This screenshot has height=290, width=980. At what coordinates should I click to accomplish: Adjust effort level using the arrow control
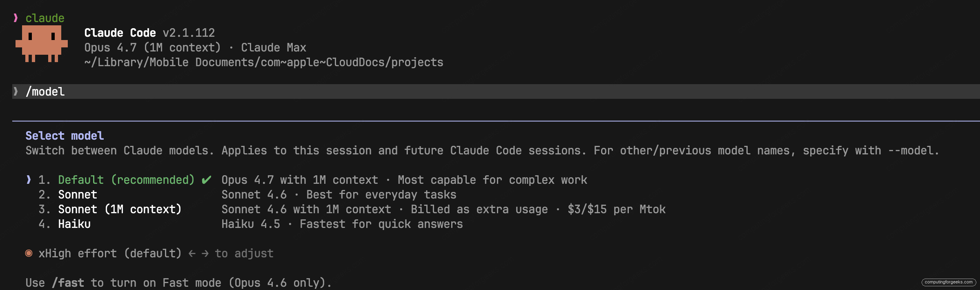pyautogui.click(x=198, y=253)
